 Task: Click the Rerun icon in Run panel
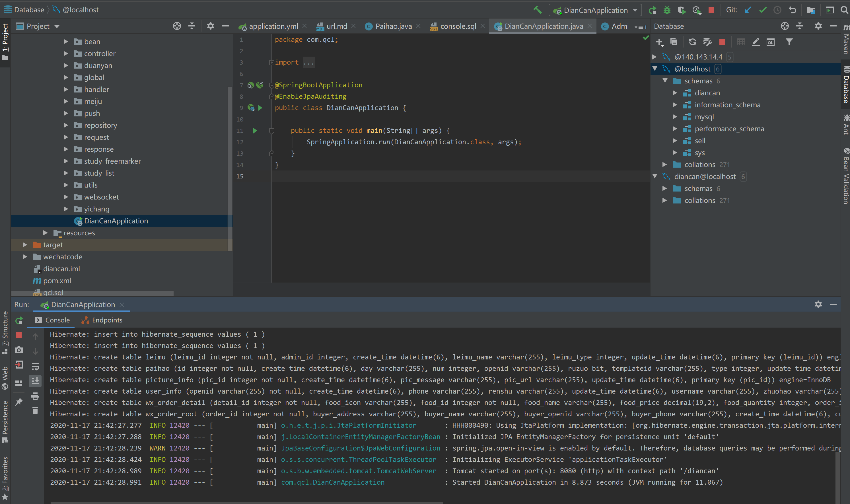tap(19, 320)
